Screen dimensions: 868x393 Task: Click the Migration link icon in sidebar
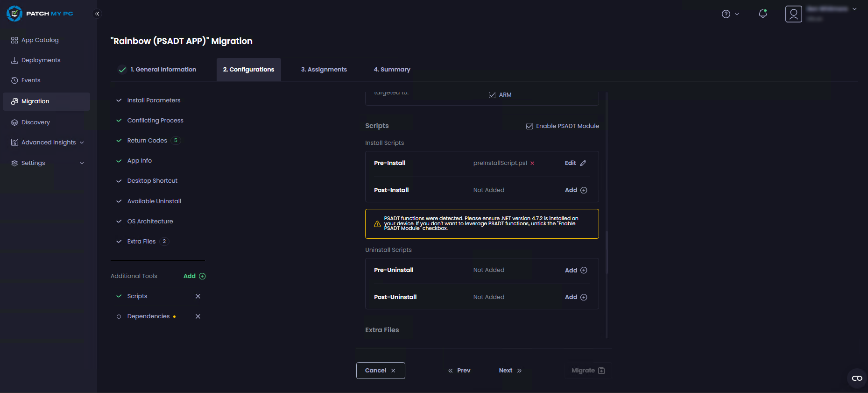(x=14, y=101)
